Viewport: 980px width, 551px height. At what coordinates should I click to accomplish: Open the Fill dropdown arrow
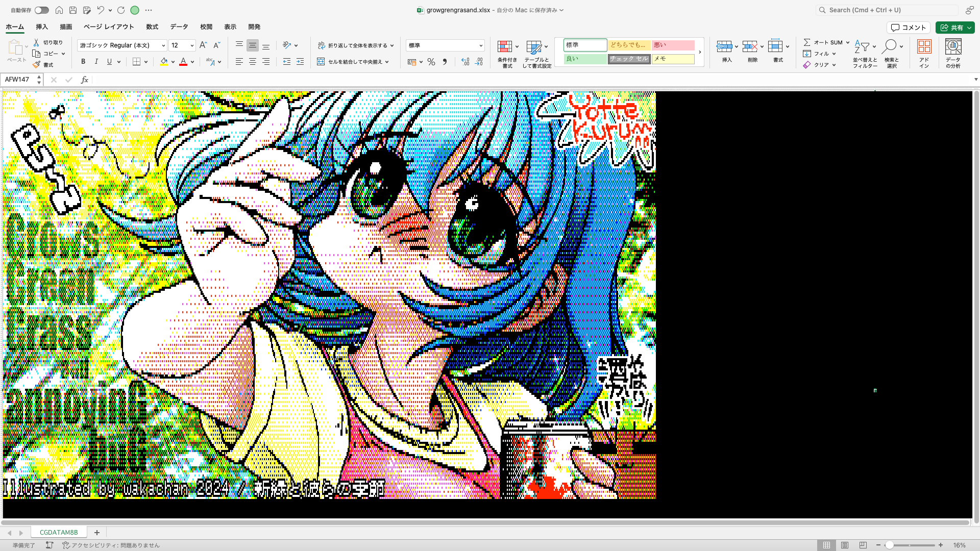pyautogui.click(x=834, y=54)
